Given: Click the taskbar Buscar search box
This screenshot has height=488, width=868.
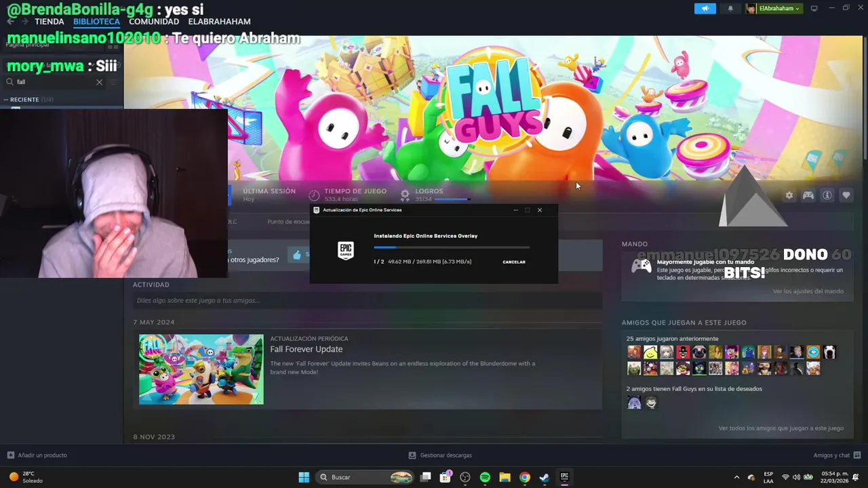Looking at the screenshot, I should (x=366, y=477).
